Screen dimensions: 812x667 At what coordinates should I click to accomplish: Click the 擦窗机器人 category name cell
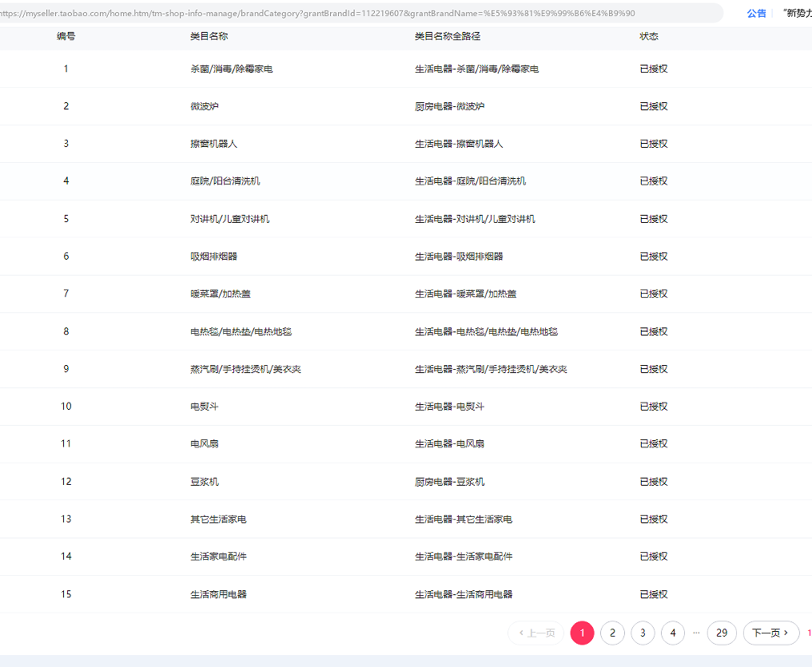point(213,144)
